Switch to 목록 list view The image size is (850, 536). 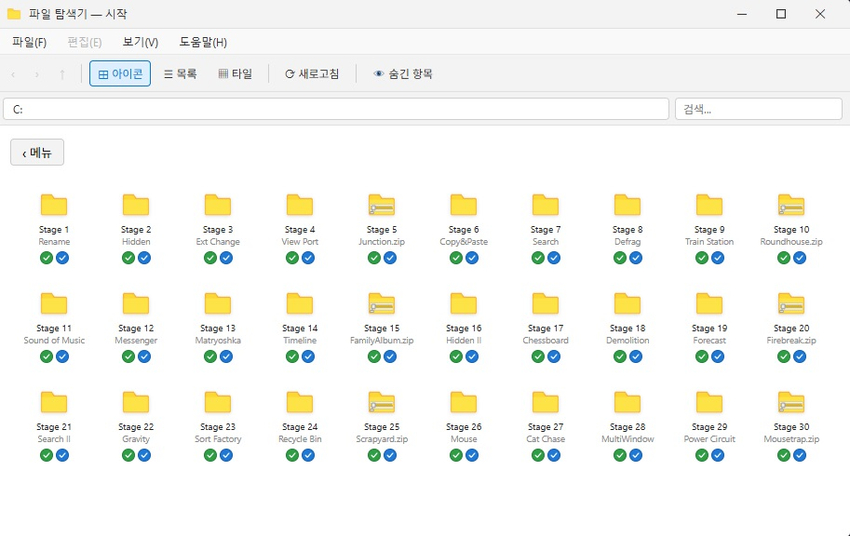pos(181,74)
